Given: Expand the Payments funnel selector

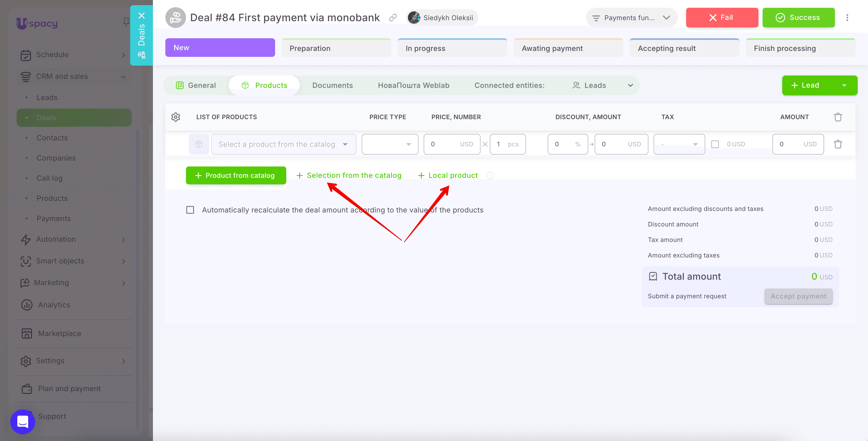Looking at the screenshot, I should click(631, 18).
